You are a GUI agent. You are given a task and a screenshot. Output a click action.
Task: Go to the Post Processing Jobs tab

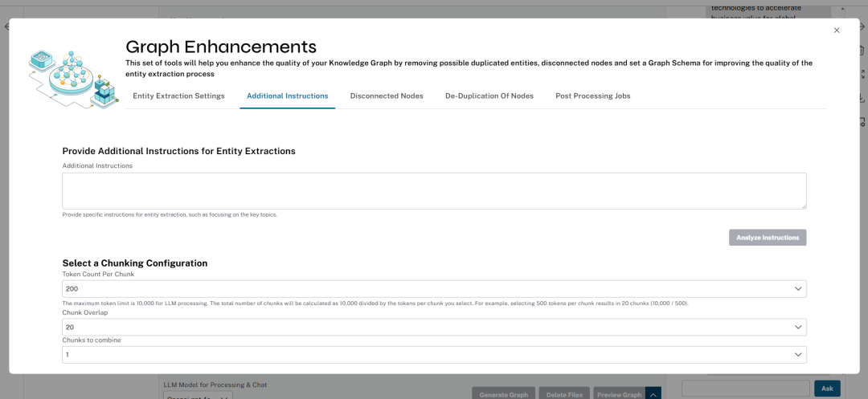click(x=593, y=96)
